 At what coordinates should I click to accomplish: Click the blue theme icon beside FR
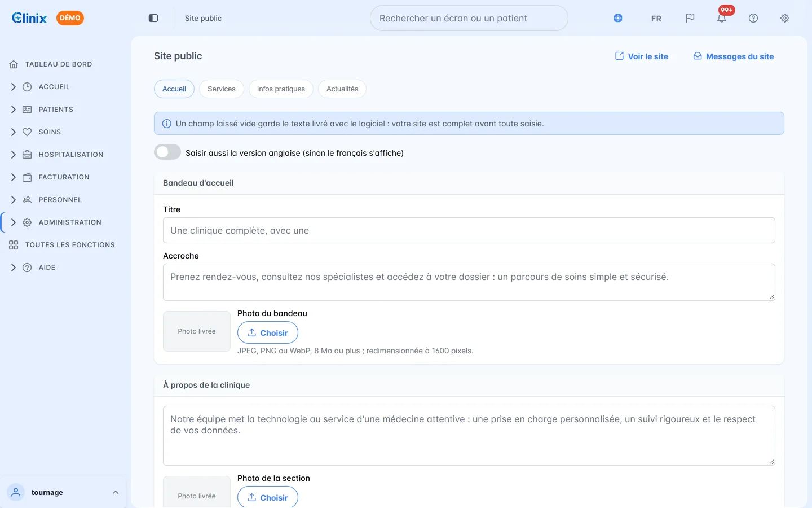618,18
